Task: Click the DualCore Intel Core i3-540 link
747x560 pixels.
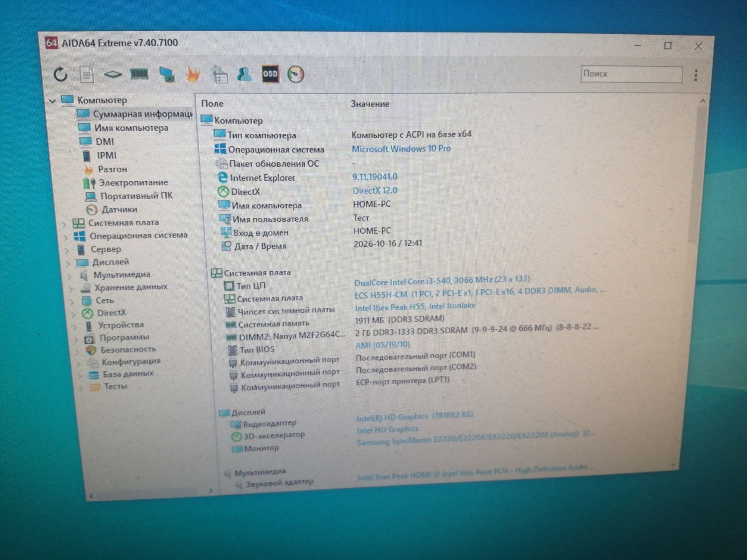Action: (442, 280)
